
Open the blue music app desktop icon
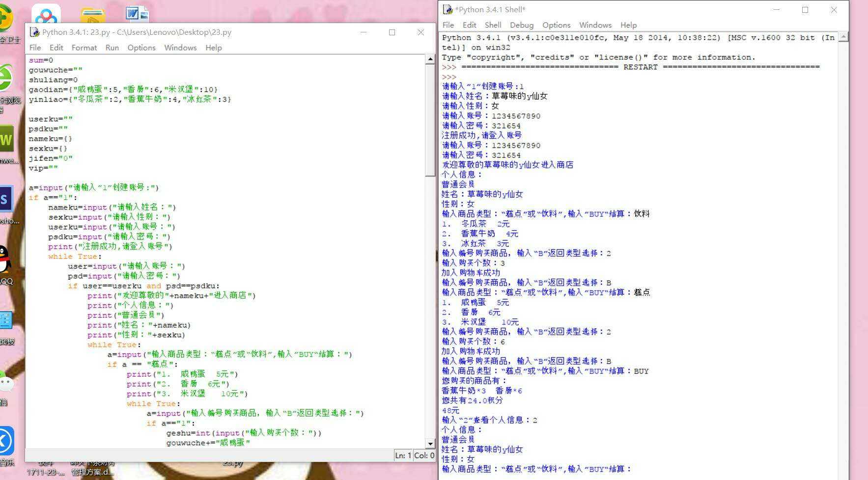[x=6, y=441]
